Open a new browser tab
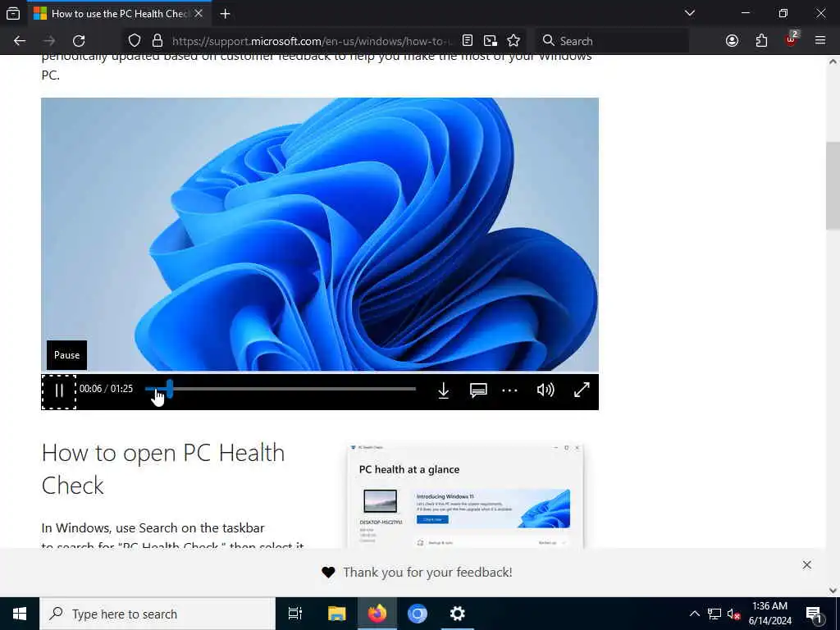 [225, 14]
